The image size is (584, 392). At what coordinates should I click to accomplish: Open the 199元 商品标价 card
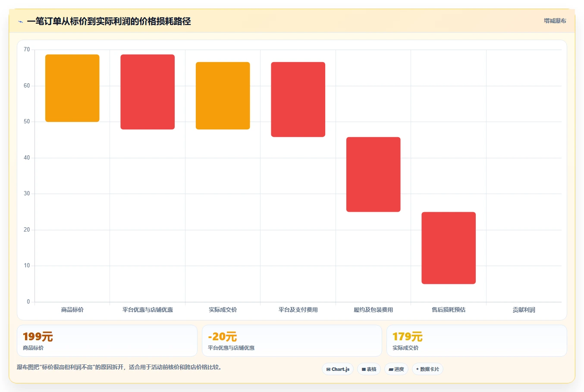click(x=107, y=341)
